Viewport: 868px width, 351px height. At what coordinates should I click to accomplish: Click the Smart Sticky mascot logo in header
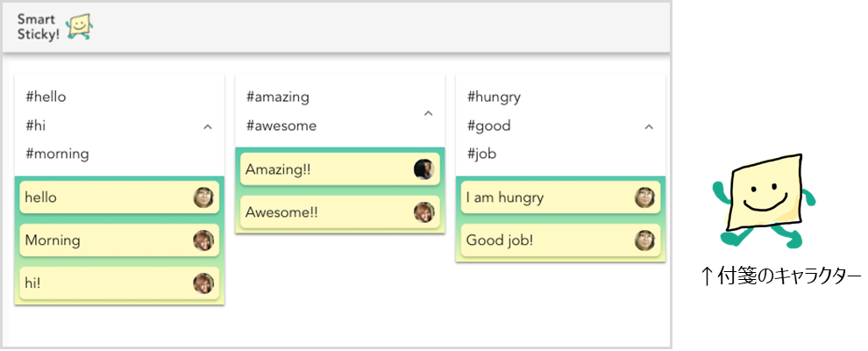click(x=79, y=27)
